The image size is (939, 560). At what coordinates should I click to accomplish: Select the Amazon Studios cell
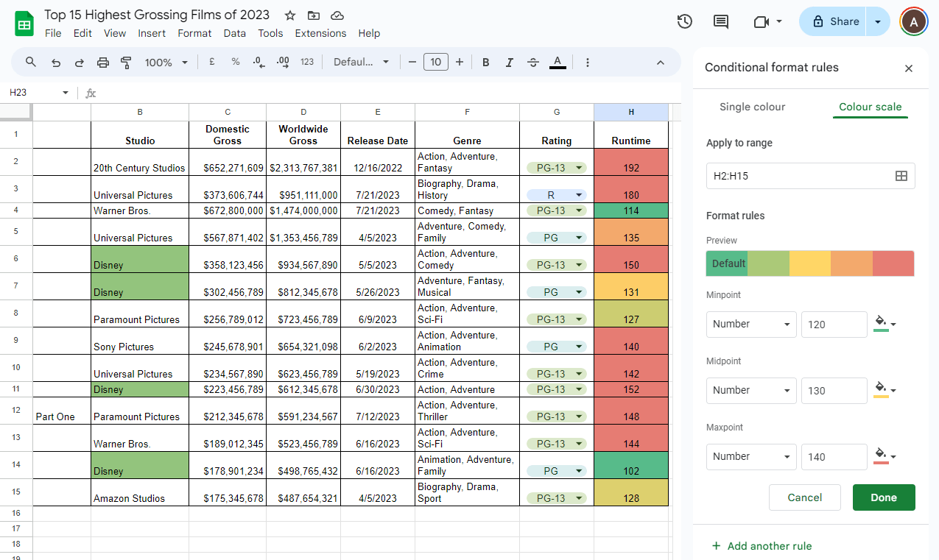tap(140, 492)
